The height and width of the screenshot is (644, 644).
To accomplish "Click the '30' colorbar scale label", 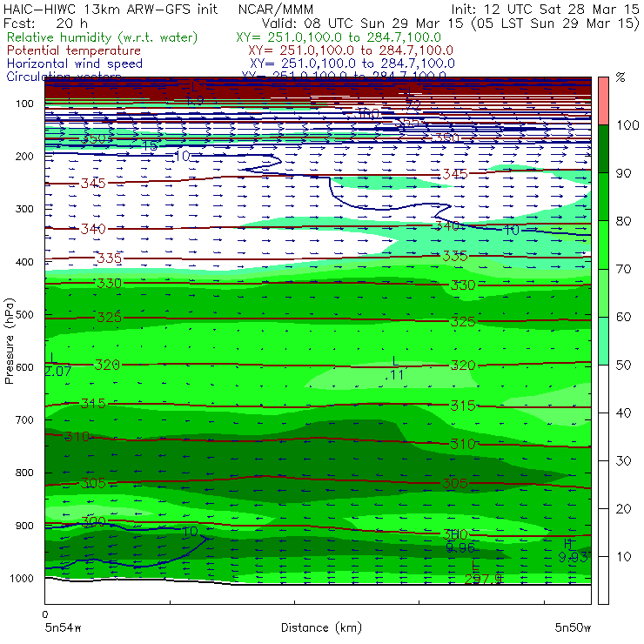I will [623, 461].
